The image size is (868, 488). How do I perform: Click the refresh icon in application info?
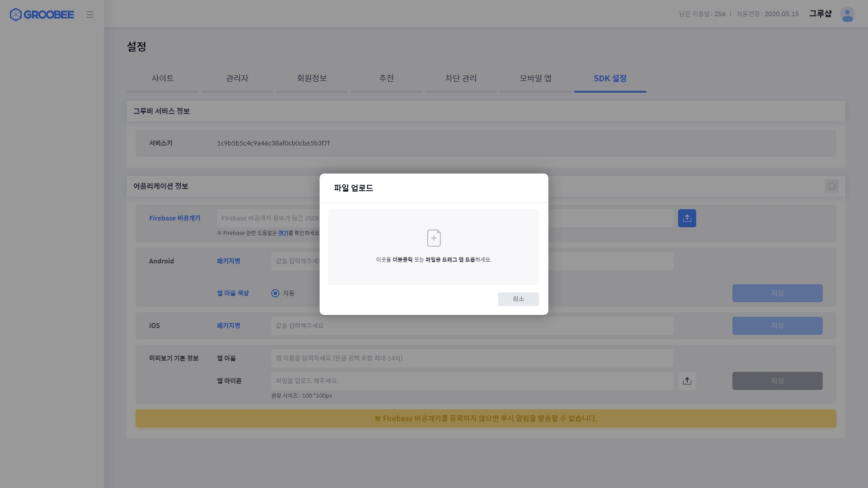tap(831, 186)
